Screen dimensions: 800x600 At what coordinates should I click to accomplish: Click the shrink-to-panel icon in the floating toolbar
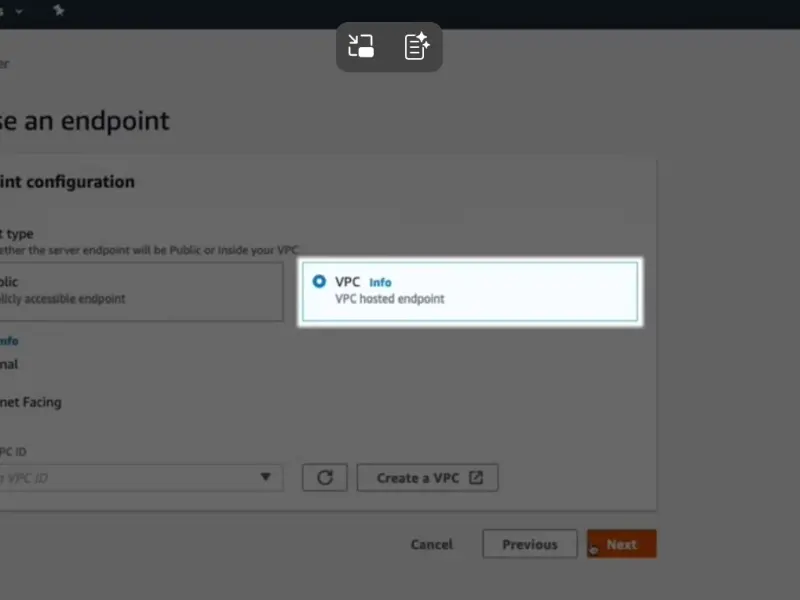(x=361, y=46)
